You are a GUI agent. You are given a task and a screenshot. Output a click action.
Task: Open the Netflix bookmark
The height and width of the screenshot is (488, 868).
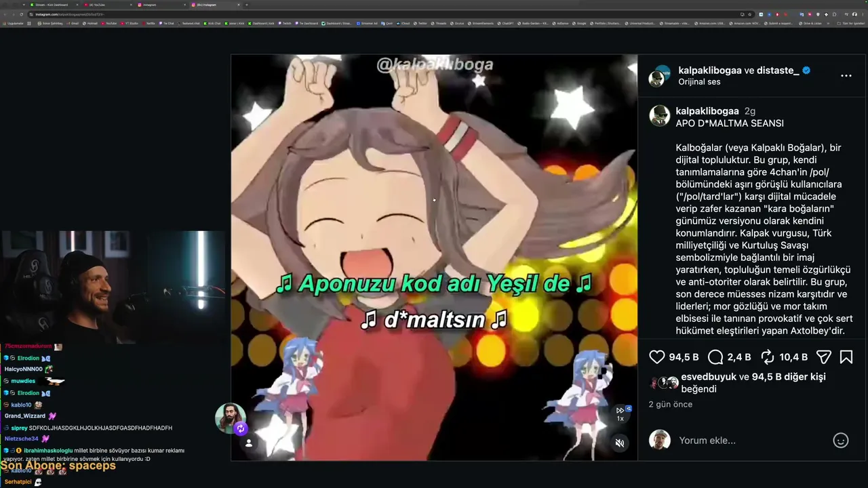click(149, 23)
